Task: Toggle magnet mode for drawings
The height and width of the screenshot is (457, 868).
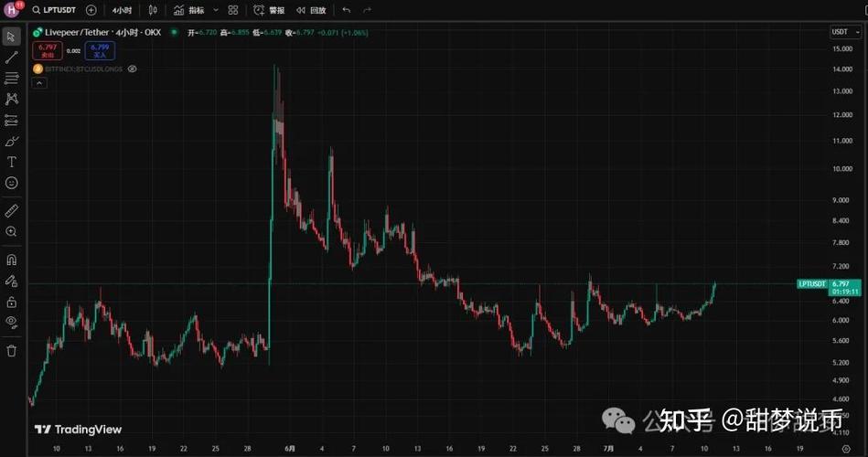Action: (x=12, y=260)
